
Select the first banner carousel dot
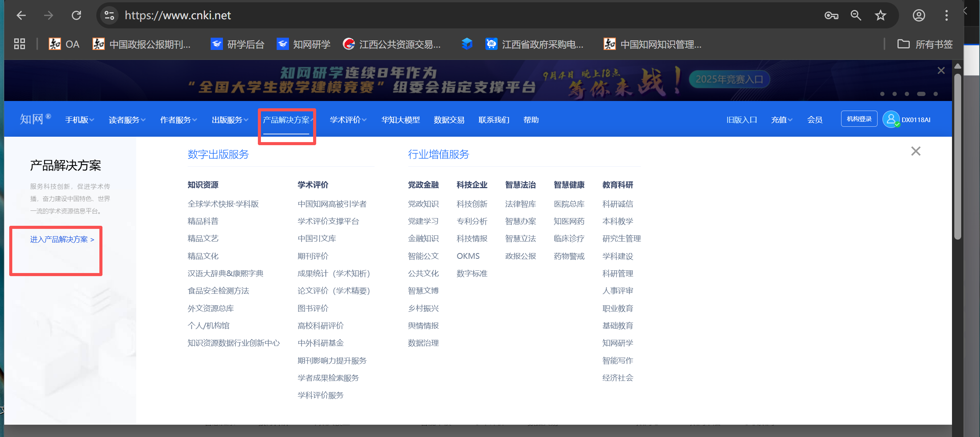pyautogui.click(x=882, y=94)
